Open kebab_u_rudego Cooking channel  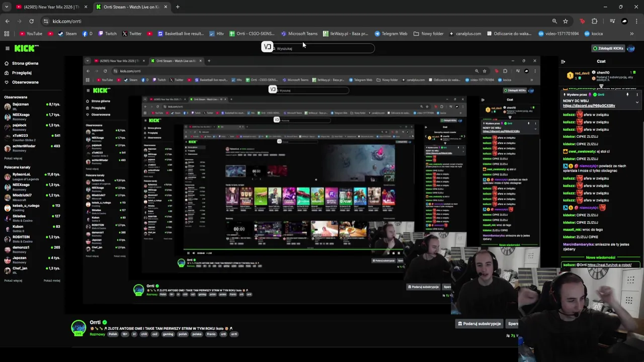pos(32,208)
